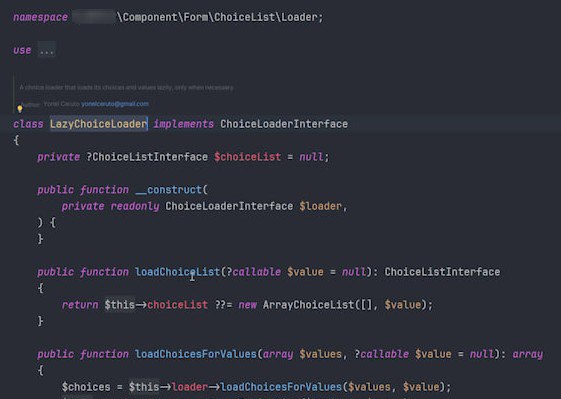Select the LazyChoiceLoader class name
Screen dimensions: 561x399
click(98, 124)
